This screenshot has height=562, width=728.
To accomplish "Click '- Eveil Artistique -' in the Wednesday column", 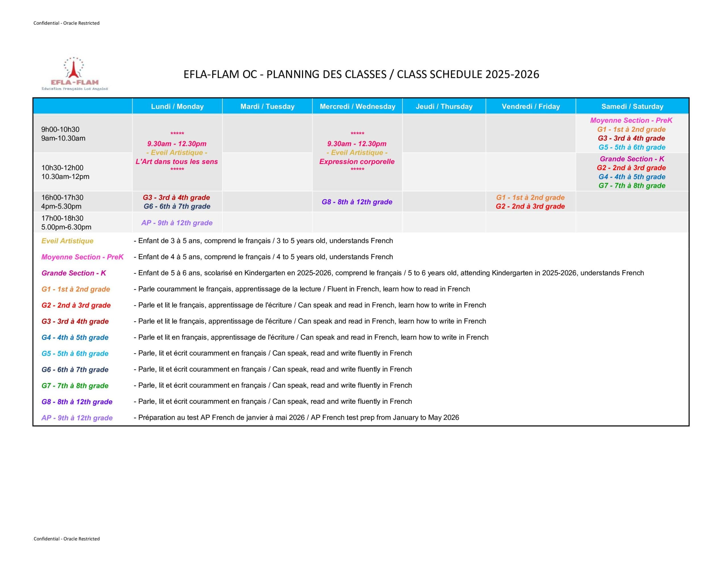I will coord(357,153).
